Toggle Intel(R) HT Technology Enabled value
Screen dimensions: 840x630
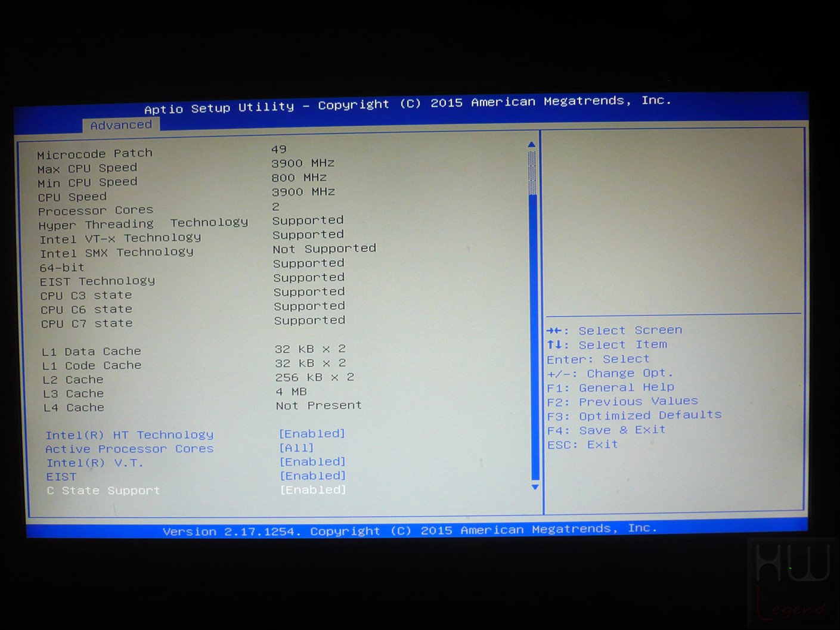[312, 433]
